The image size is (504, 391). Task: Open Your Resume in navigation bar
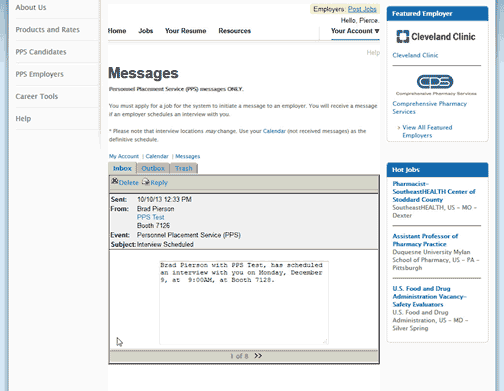186,31
